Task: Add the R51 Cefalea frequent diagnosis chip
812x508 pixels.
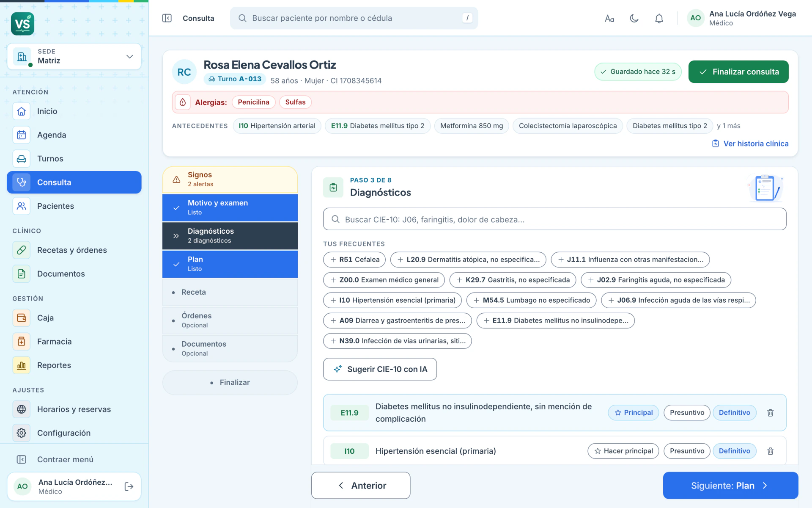Action: [354, 260]
